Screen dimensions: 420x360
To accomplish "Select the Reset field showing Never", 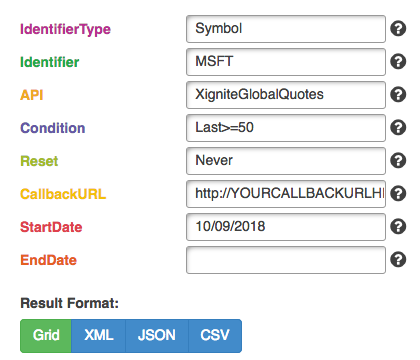I will coord(286,161).
